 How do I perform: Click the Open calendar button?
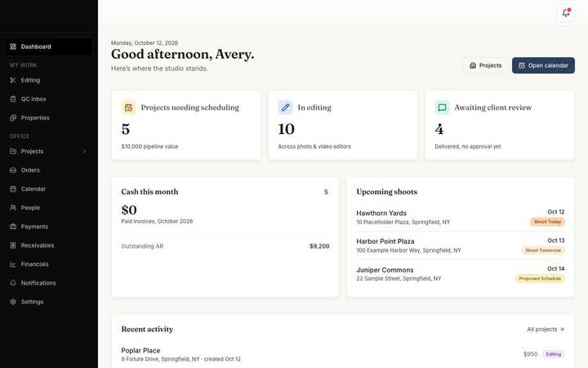[543, 65]
